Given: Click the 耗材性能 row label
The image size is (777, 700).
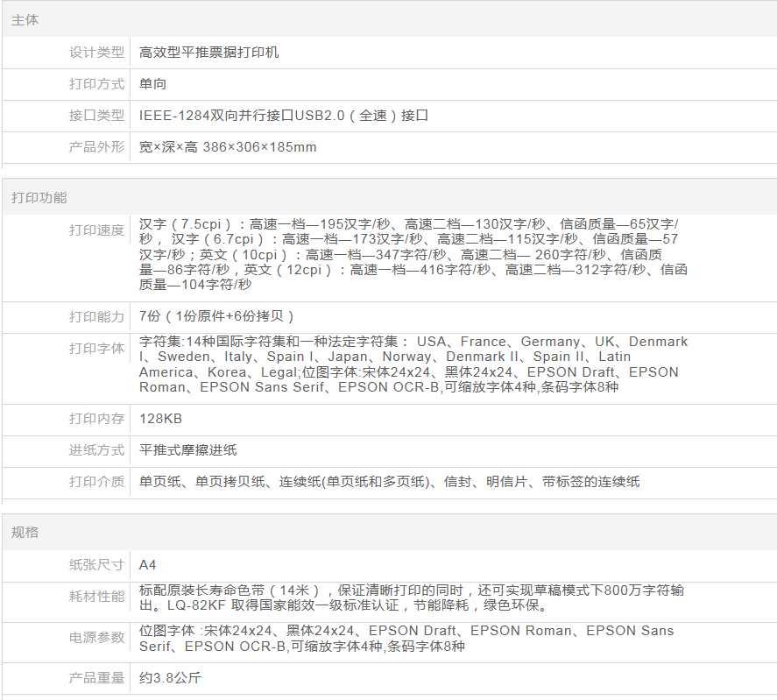Looking at the screenshot, I should [96, 597].
